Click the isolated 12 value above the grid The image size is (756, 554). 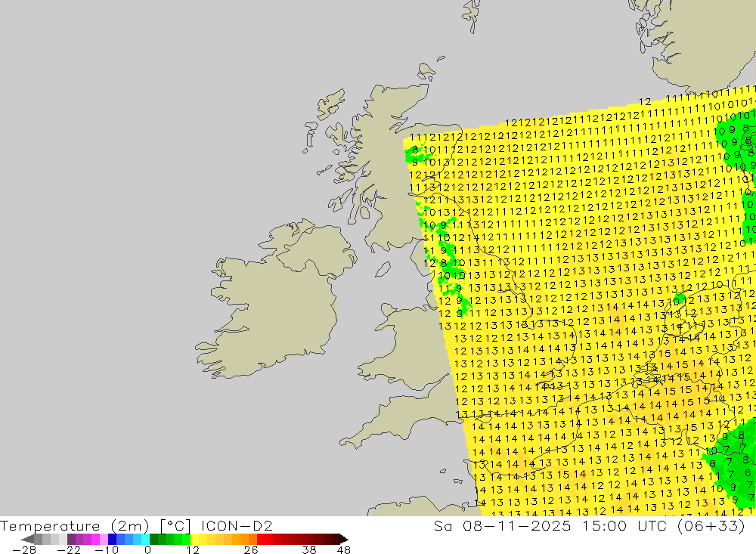point(645,102)
